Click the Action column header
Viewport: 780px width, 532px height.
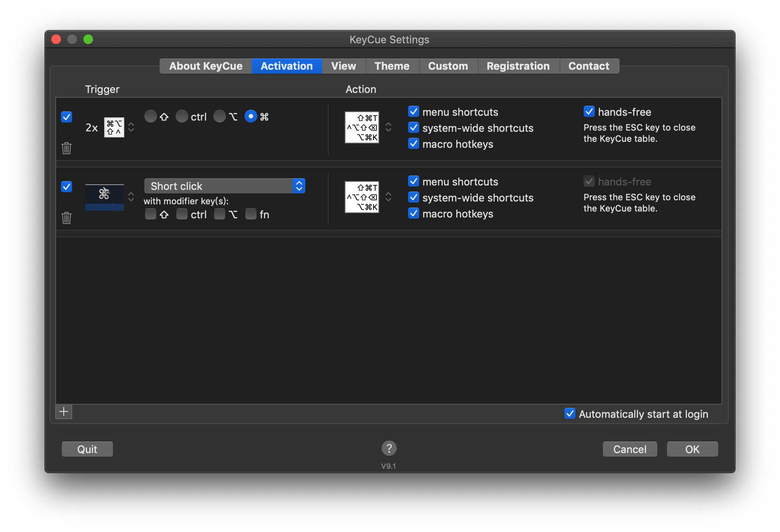361,89
